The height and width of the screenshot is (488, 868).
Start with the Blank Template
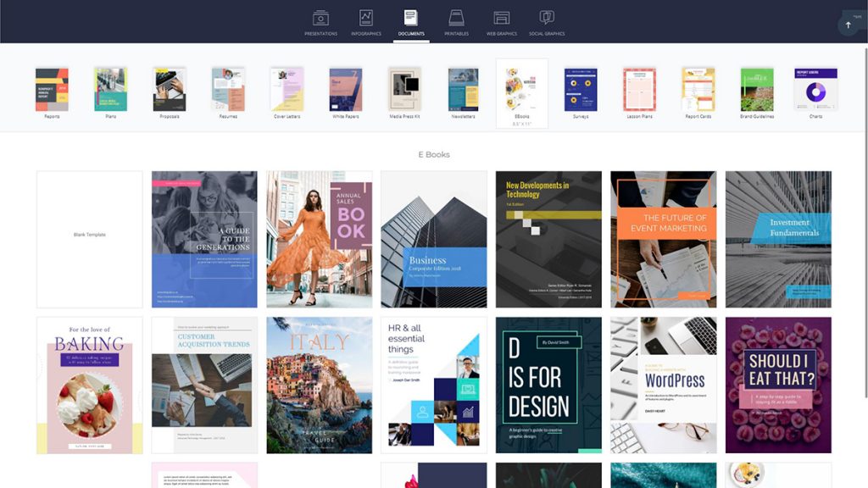tap(90, 239)
